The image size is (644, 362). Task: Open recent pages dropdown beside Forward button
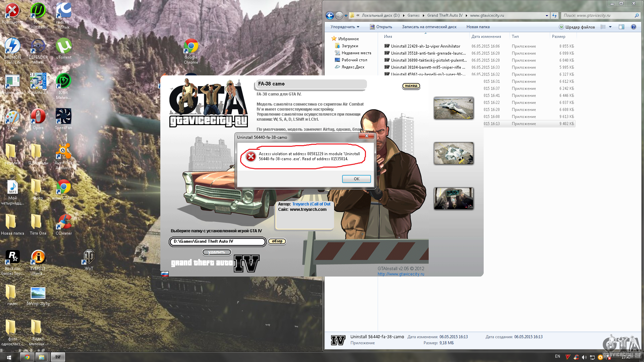pyautogui.click(x=346, y=15)
